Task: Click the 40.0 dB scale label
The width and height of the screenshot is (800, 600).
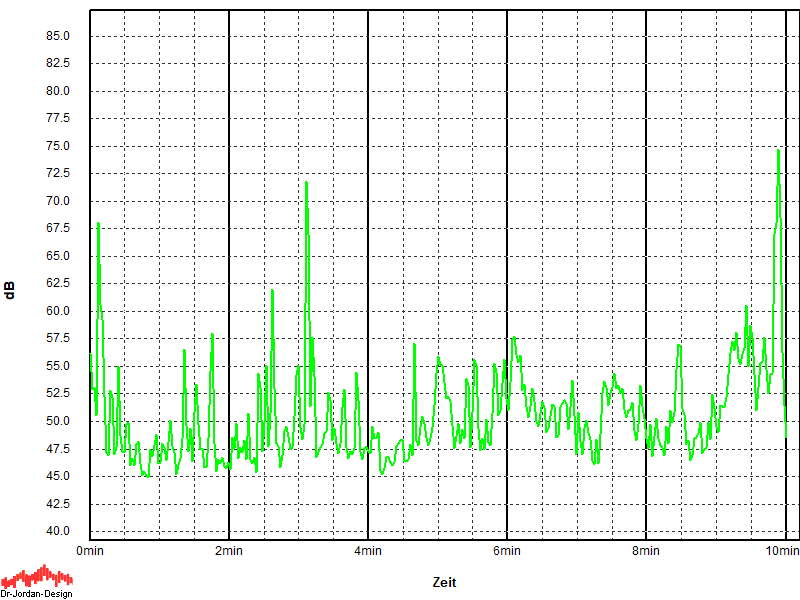Action: point(58,531)
